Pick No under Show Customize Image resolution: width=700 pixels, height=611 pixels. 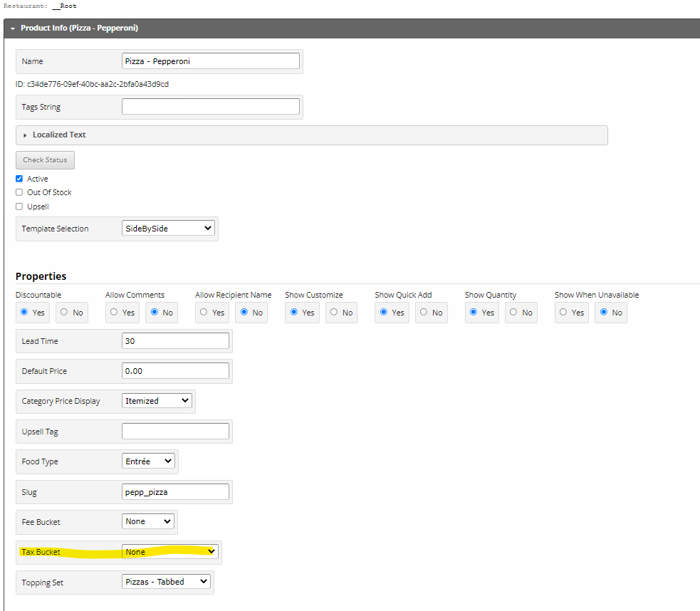(334, 312)
